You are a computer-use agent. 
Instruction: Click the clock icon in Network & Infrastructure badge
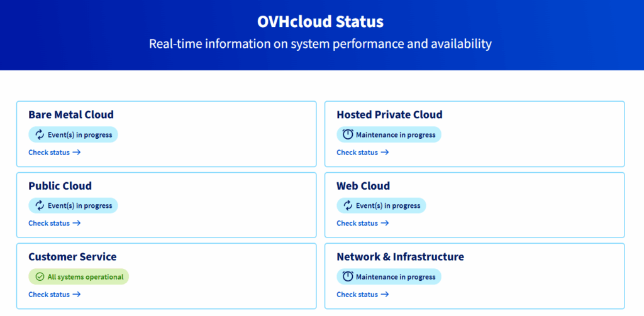[x=348, y=276]
